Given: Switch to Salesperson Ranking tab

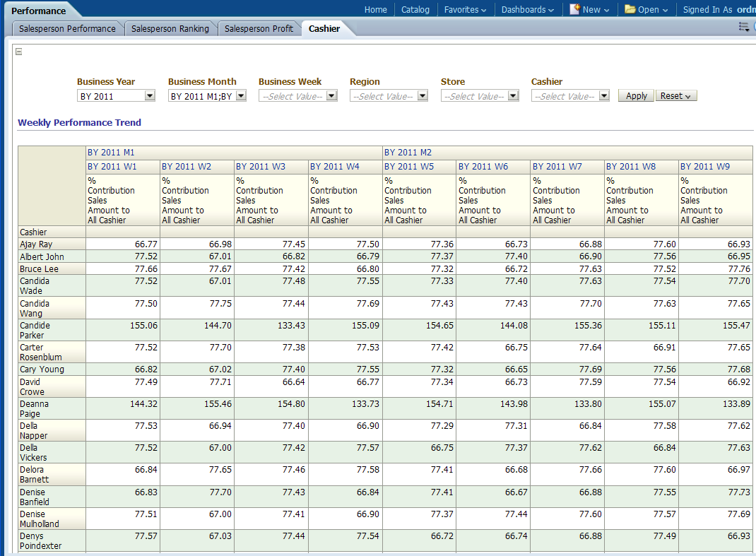Looking at the screenshot, I should click(170, 29).
